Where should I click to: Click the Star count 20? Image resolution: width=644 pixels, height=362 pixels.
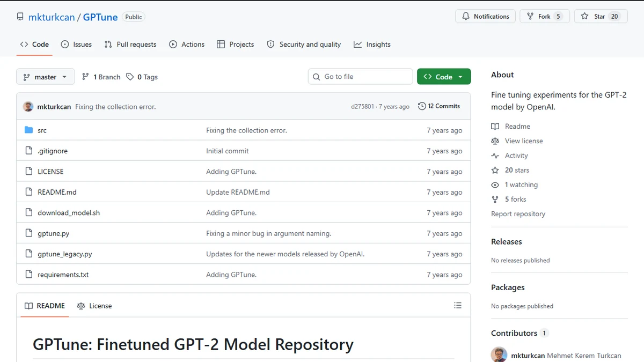(614, 17)
